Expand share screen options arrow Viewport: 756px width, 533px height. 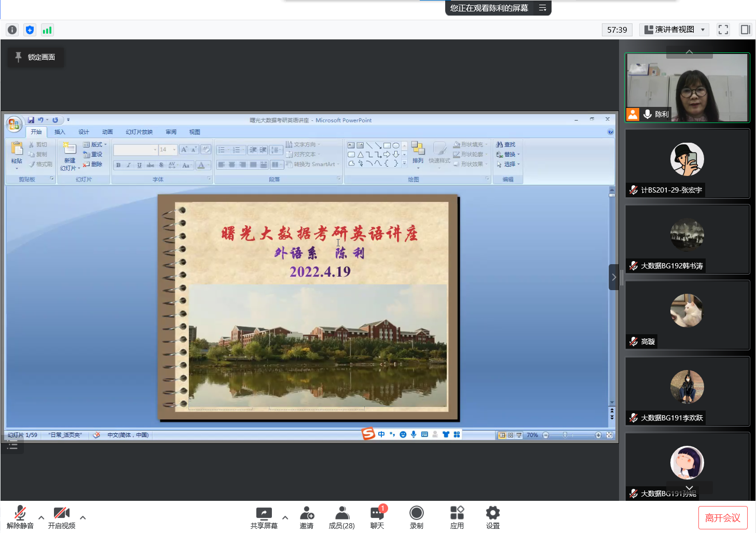tap(285, 517)
